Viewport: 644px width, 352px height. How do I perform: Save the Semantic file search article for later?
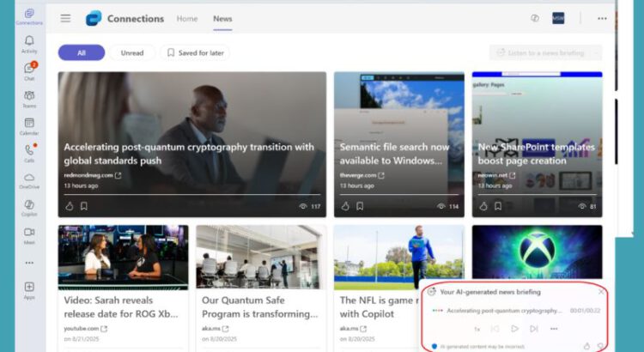click(x=360, y=206)
